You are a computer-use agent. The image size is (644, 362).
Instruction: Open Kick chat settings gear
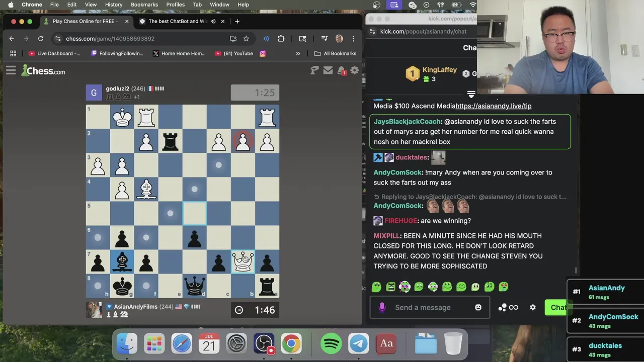(533, 307)
